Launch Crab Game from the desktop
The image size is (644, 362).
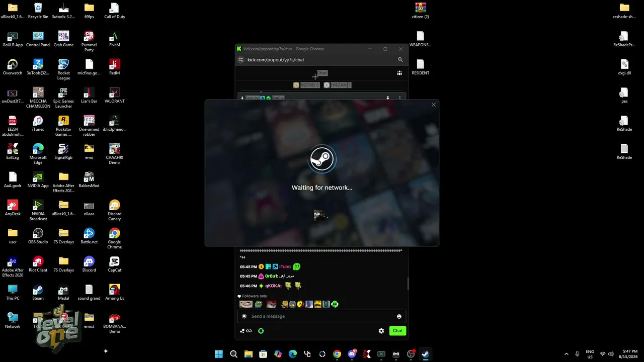point(63,39)
